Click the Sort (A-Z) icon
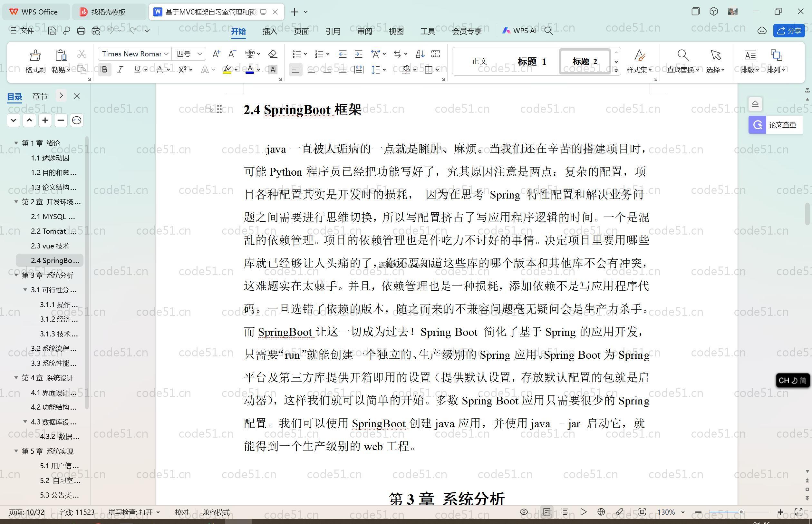 420,54
